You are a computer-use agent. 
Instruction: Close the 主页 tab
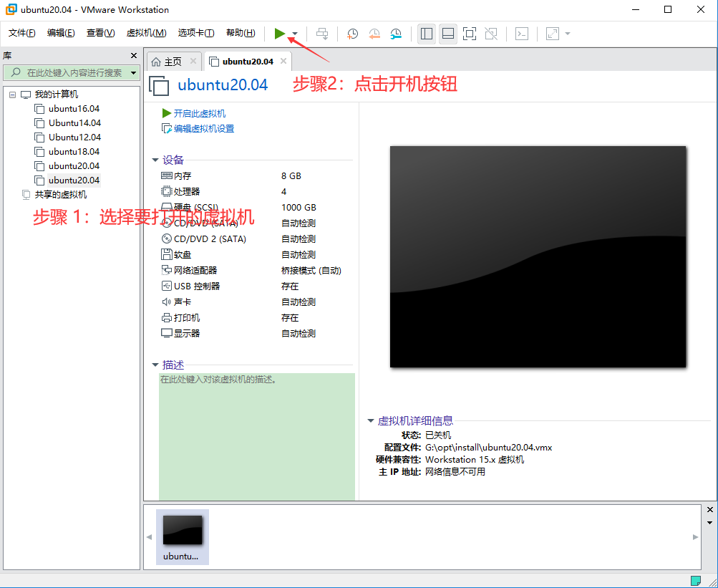pyautogui.click(x=193, y=61)
